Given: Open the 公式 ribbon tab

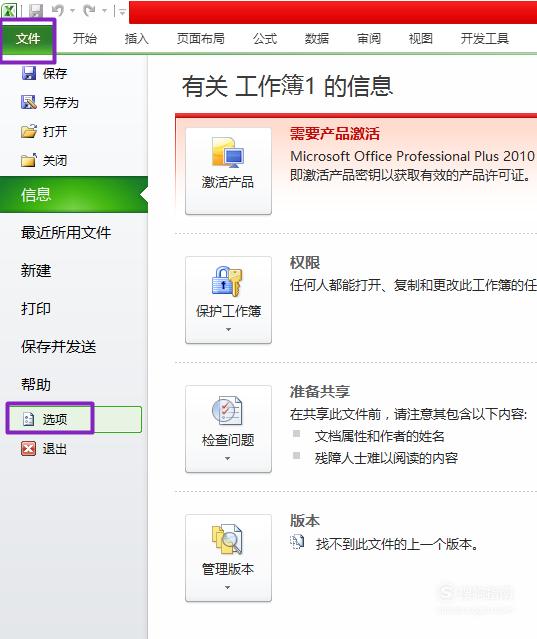Looking at the screenshot, I should [x=265, y=39].
